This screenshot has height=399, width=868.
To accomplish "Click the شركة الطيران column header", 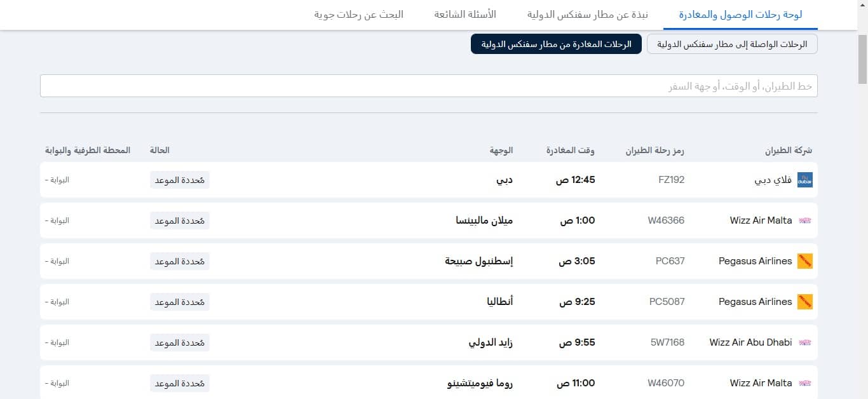I will click(789, 151).
